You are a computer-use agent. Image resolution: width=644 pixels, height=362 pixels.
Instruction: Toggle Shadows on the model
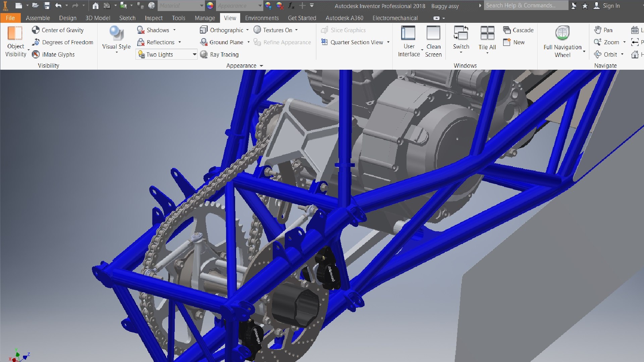153,30
